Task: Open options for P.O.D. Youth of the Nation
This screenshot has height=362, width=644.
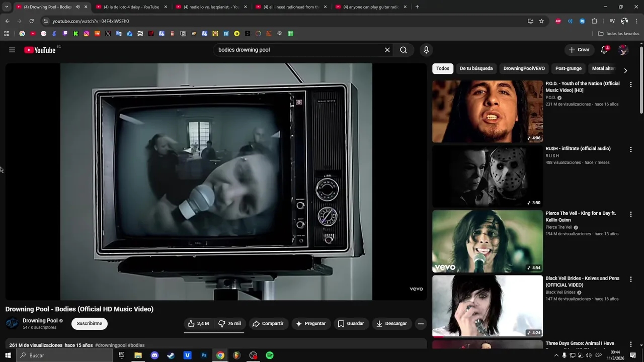Action: pos(630,84)
